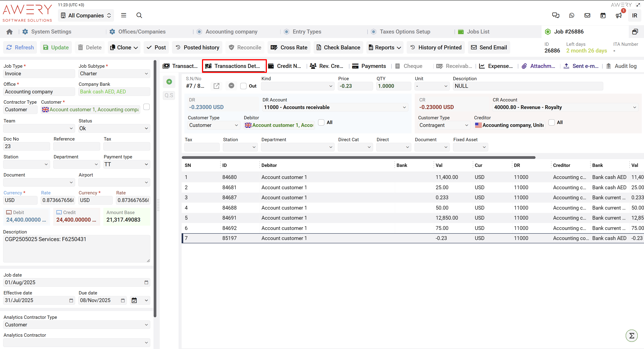
Task: Open the Payment type TT dropdown
Action: (x=127, y=164)
